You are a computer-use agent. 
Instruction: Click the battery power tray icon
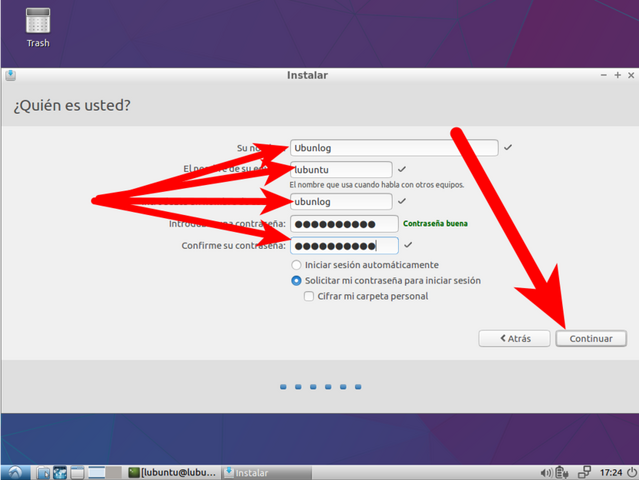pos(562,473)
